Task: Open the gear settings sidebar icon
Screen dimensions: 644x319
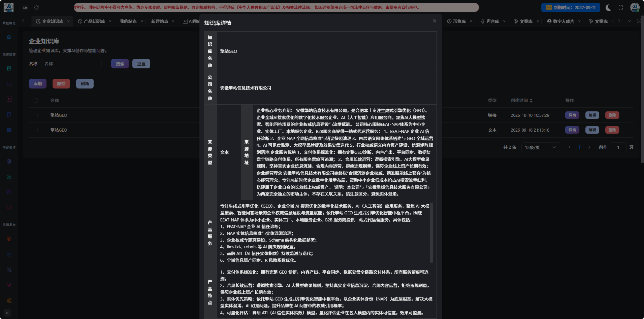Action: [9, 130]
